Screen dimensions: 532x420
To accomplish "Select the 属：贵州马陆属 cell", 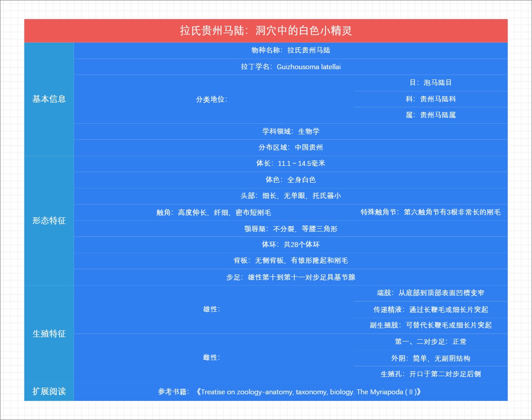I will [x=430, y=115].
